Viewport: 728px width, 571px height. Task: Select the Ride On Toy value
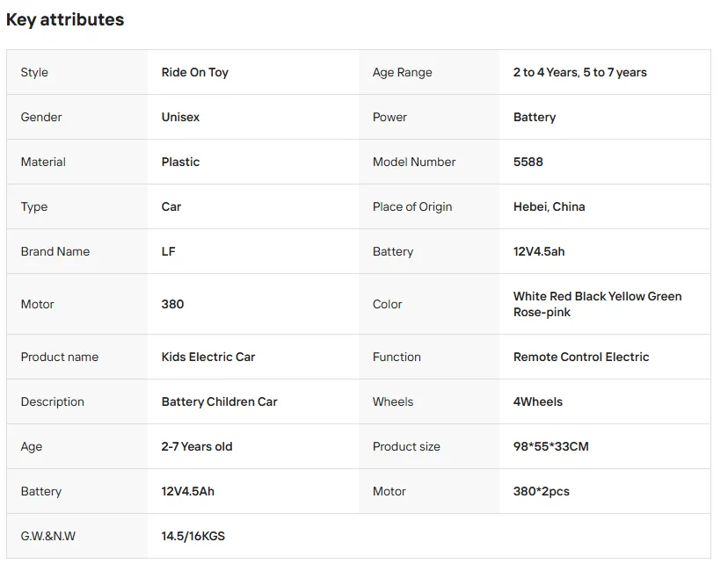(x=194, y=72)
